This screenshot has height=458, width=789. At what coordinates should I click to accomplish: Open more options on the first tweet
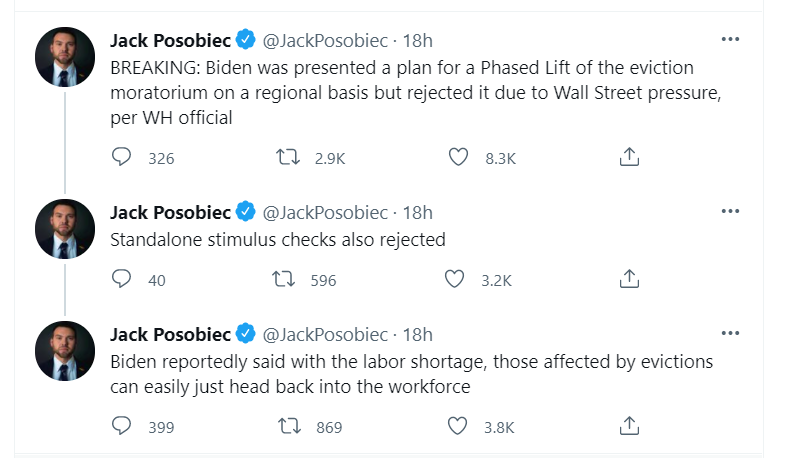[x=730, y=40]
